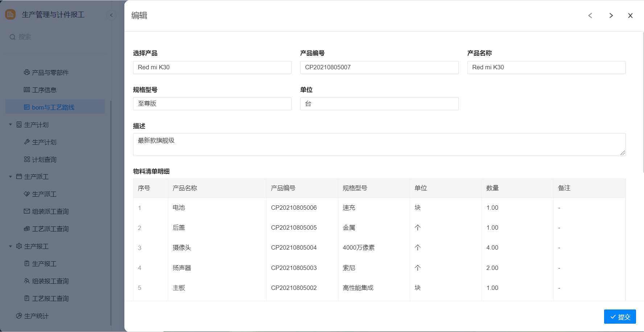Click product code CP20210805002

(x=294, y=288)
